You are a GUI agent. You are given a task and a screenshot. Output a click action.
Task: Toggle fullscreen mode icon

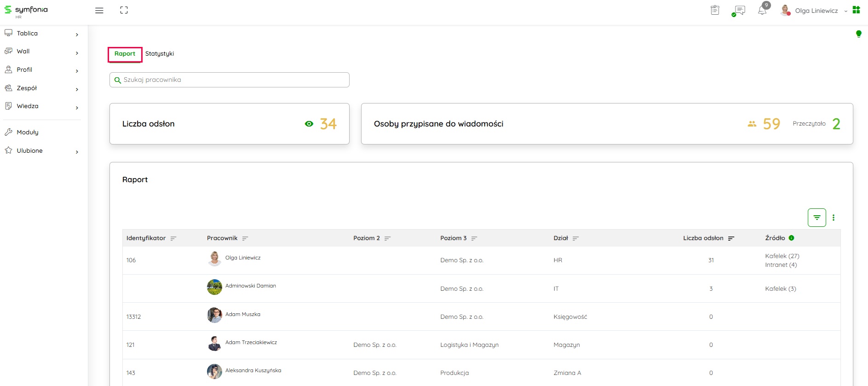[124, 10]
